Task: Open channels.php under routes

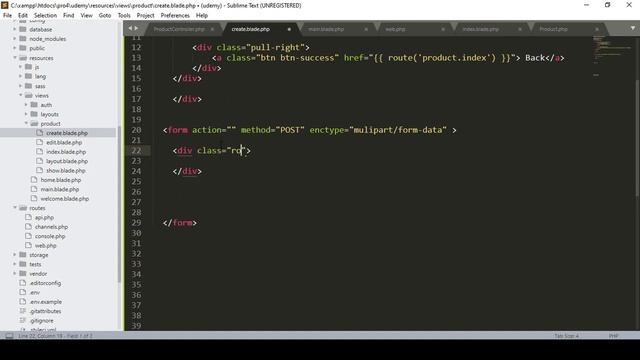Action: [51, 227]
